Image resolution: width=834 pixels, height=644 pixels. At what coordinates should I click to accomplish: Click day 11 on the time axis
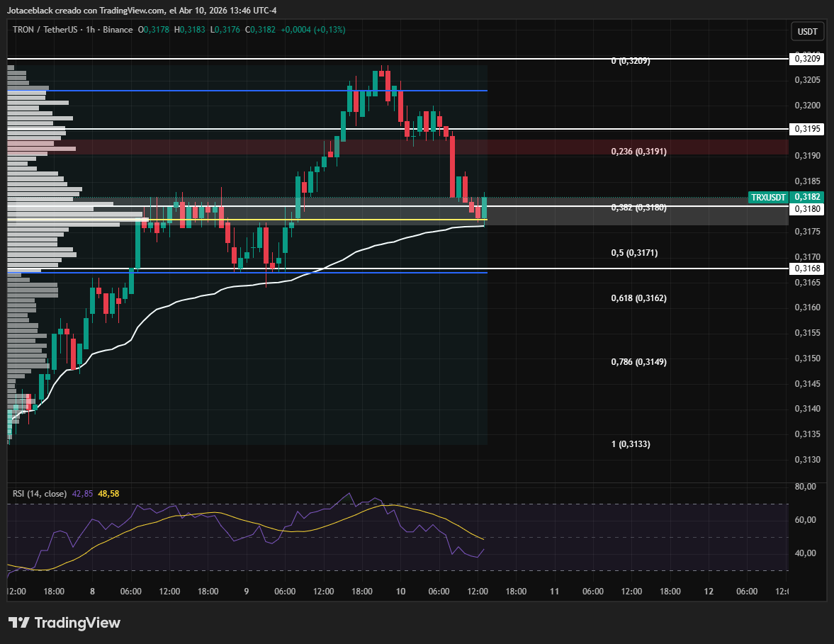coord(554,592)
